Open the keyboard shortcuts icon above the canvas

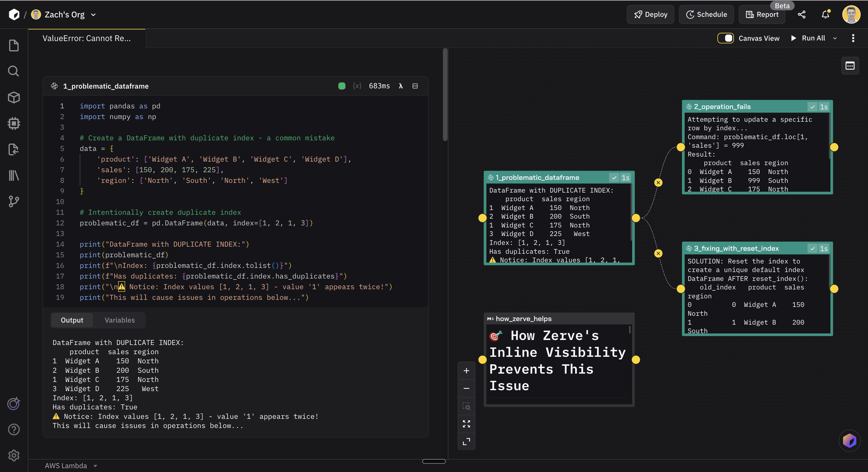tap(849, 66)
